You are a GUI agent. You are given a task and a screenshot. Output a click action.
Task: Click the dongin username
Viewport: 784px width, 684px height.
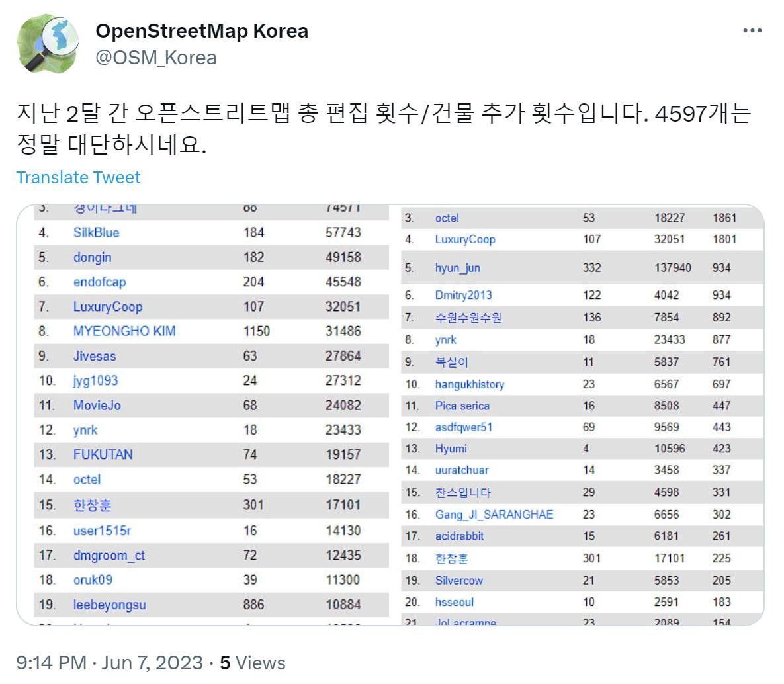[x=93, y=257]
